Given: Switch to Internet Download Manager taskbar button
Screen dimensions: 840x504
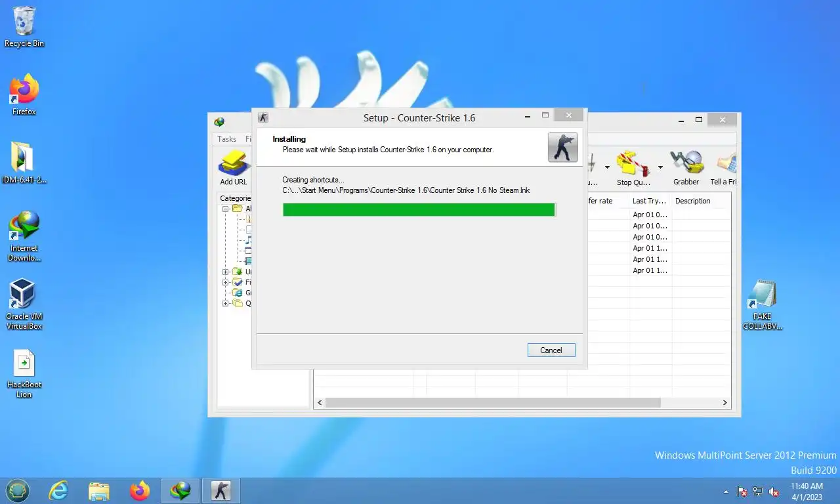Looking at the screenshot, I should [x=180, y=490].
